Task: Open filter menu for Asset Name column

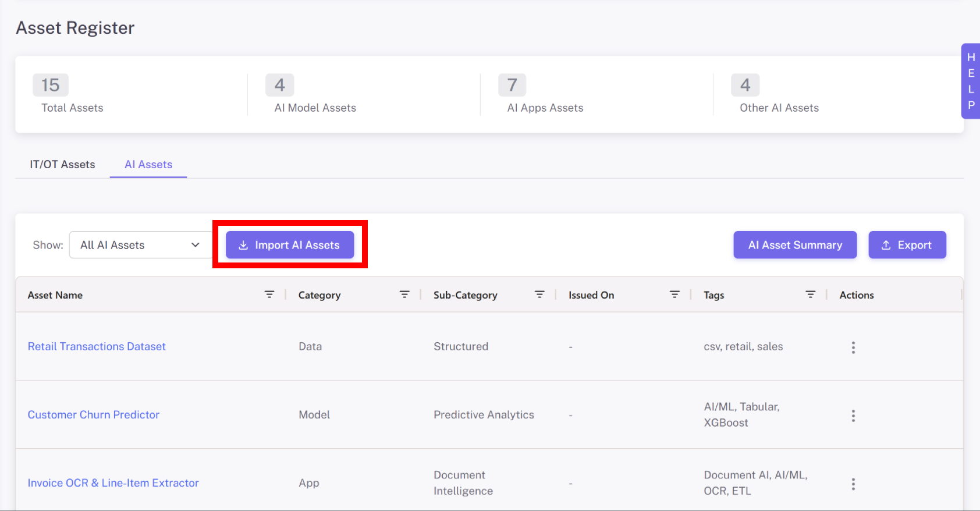Action: point(269,294)
